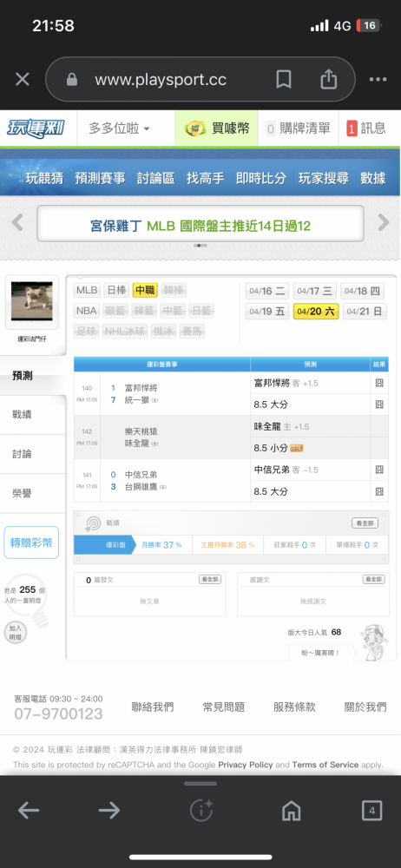Open Google Privacy Policy link

(x=246, y=765)
